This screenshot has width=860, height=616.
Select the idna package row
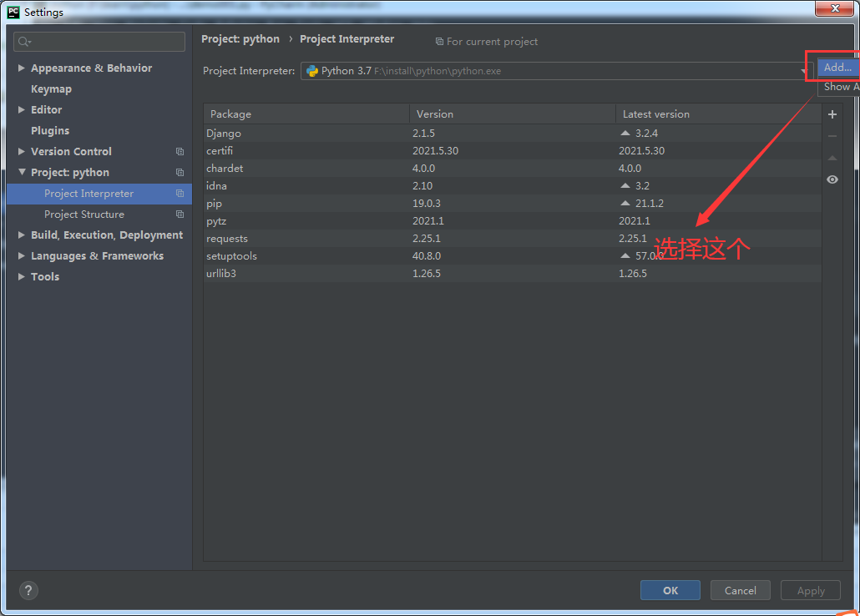513,186
